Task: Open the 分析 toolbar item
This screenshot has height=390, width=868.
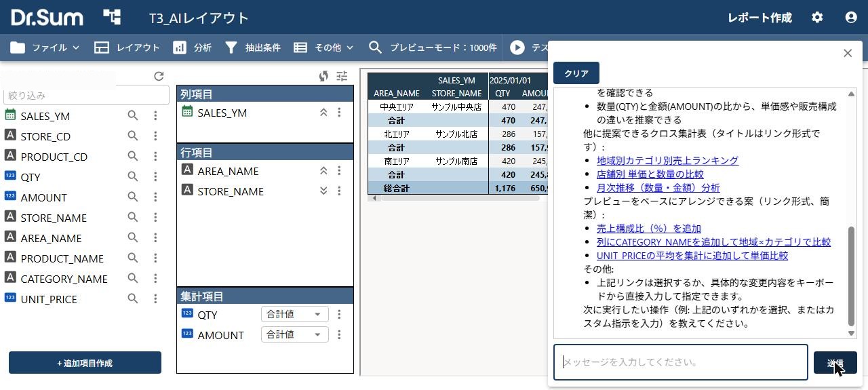Action: click(193, 47)
